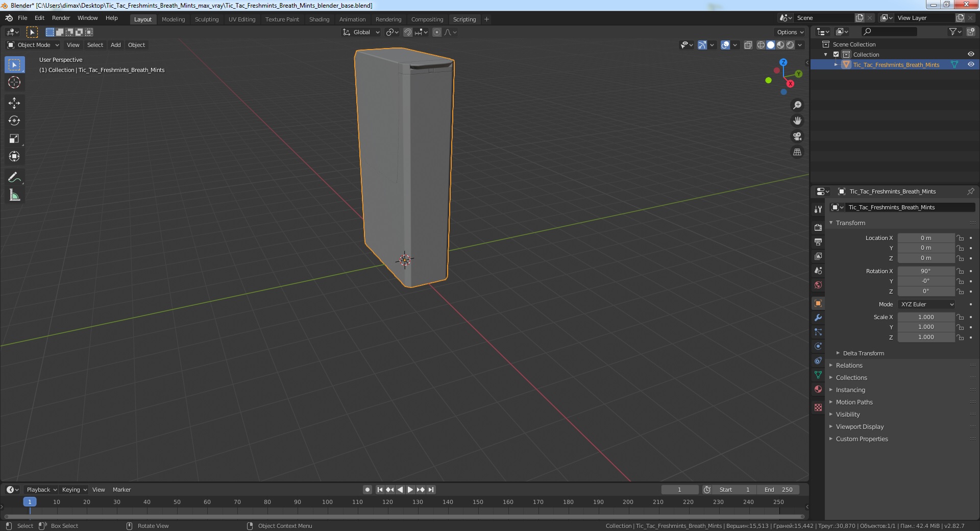Viewport: 980px width, 531px height.
Task: Play the animation forward
Action: coord(410,490)
